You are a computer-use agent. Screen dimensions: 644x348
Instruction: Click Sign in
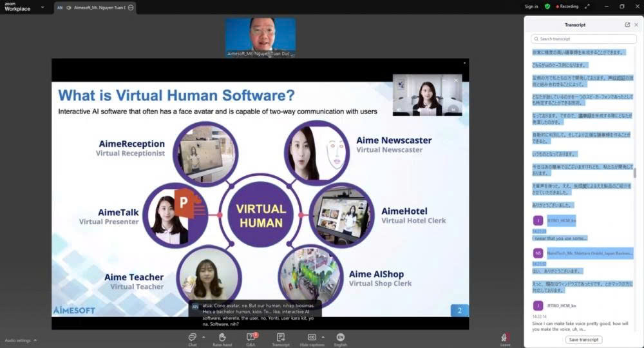531,6
